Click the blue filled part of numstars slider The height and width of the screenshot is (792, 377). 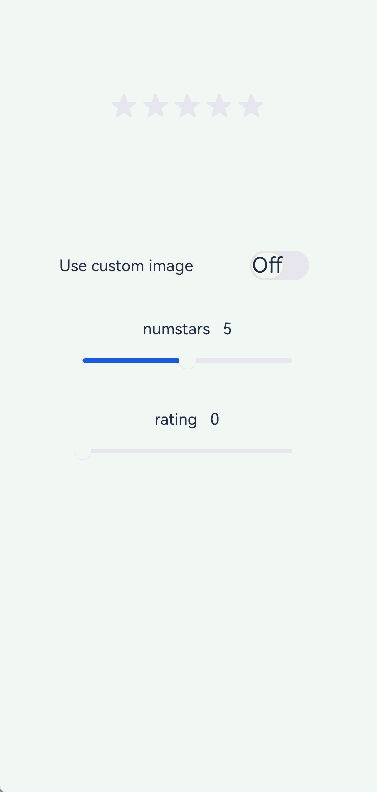[x=131, y=360]
